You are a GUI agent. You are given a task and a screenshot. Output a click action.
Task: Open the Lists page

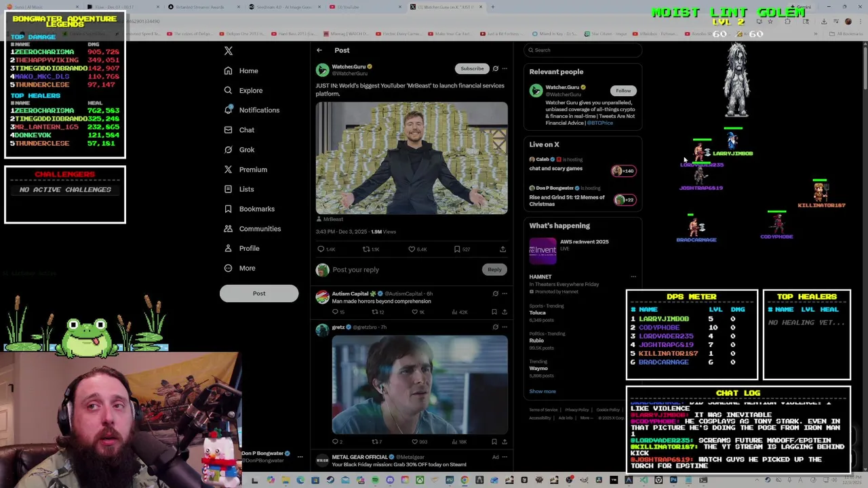pyautogui.click(x=239, y=189)
